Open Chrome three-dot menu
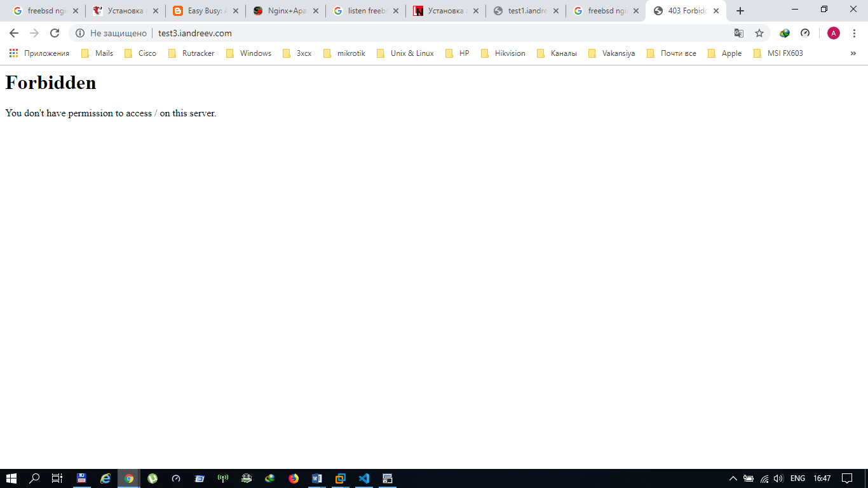 [854, 33]
